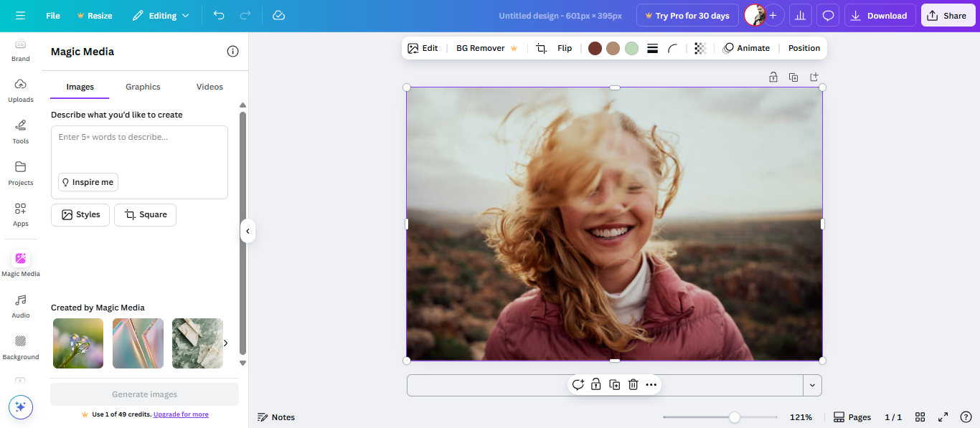Select the brown color swatch
The width and height of the screenshot is (980, 428).
coord(595,48)
